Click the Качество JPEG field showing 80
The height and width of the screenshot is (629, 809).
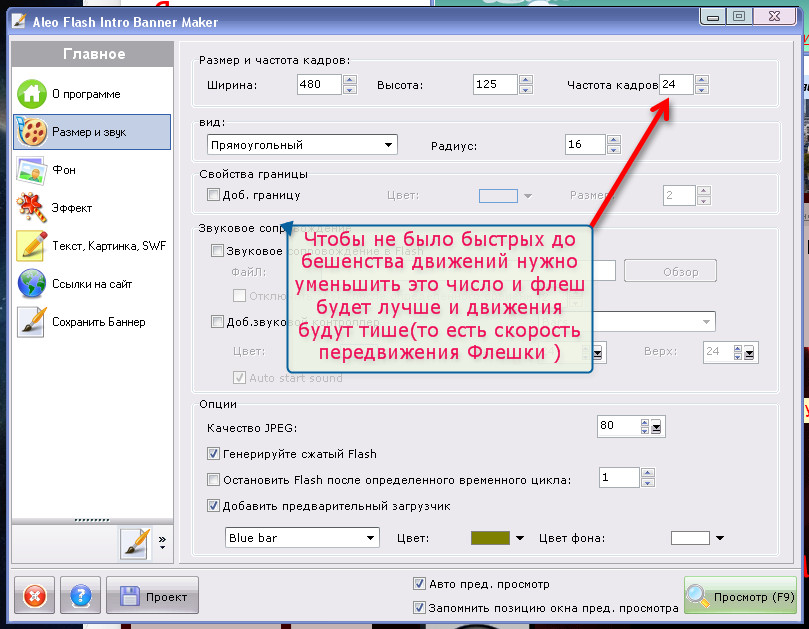coord(618,426)
